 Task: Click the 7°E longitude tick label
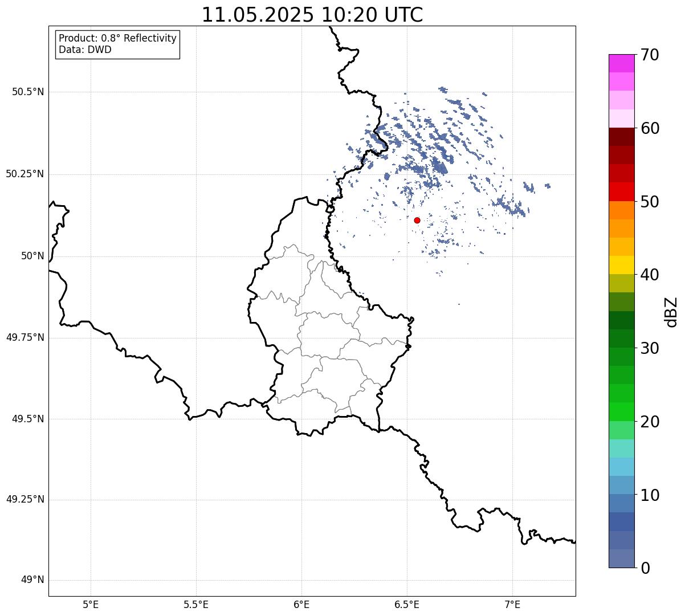point(512,604)
